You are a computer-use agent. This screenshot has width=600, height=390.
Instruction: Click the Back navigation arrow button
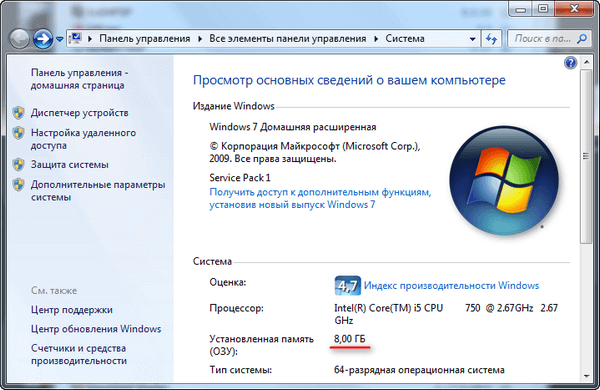19,39
